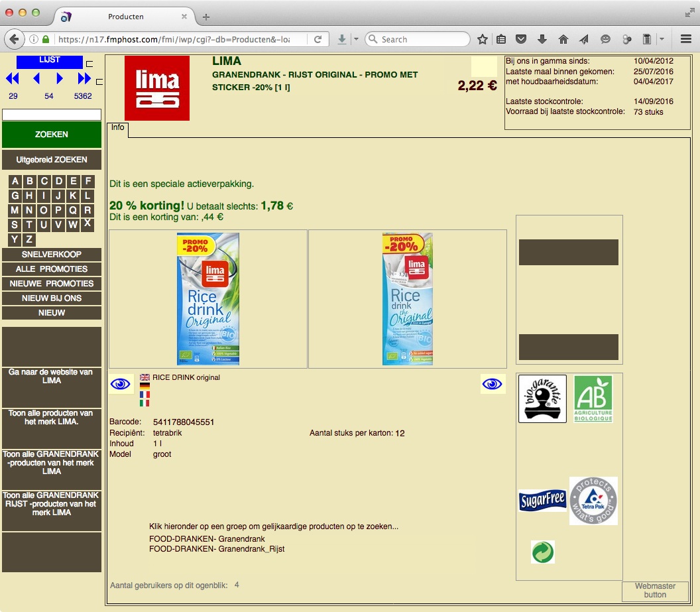This screenshot has height=612, width=700.
Task: Go to the first record (double left arrows)
Action: click(13, 79)
